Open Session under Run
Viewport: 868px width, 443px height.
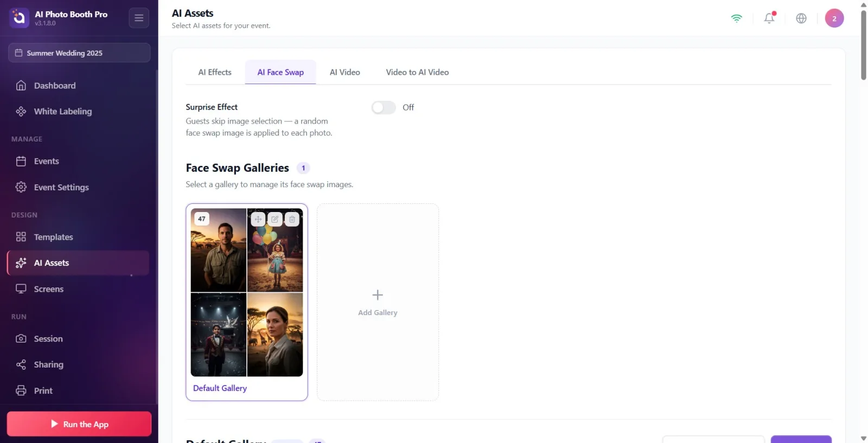(x=78, y=339)
